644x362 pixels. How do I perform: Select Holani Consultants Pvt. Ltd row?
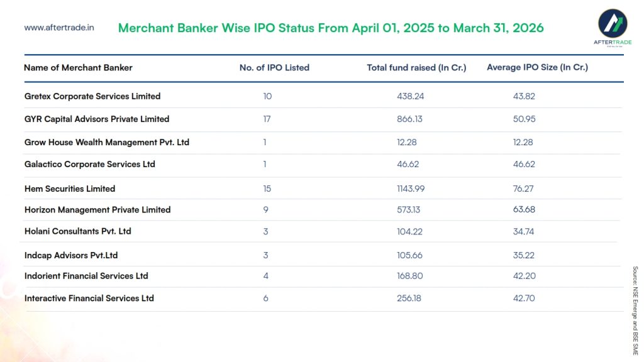[78, 231]
